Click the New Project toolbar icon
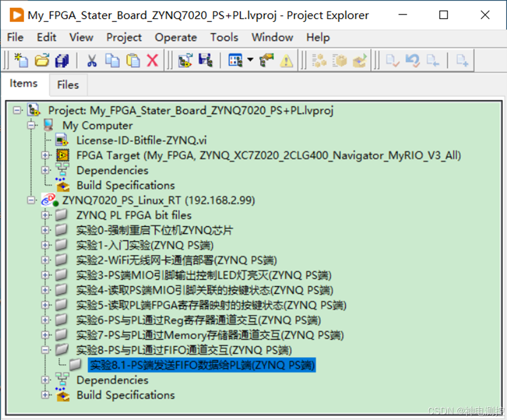This screenshot has height=420, width=507. [x=21, y=60]
